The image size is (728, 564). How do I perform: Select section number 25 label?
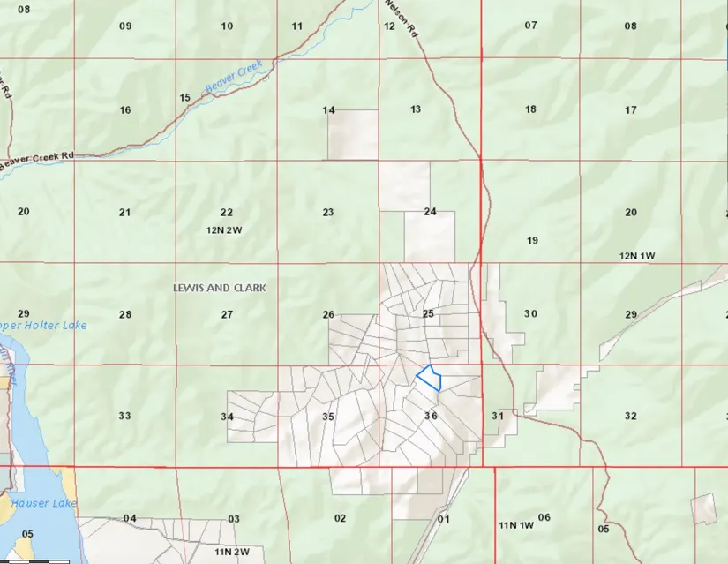(x=429, y=314)
